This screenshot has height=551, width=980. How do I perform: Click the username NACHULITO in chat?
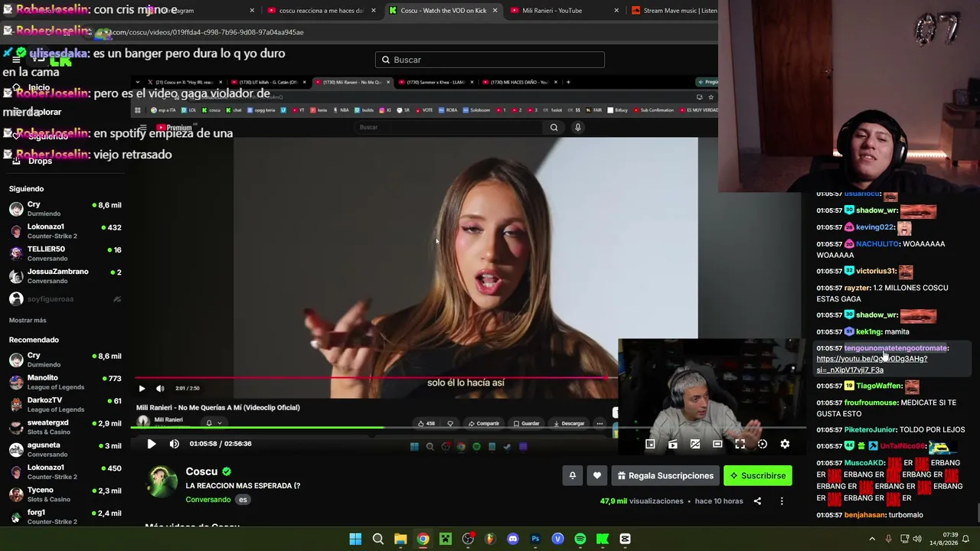coord(877,244)
